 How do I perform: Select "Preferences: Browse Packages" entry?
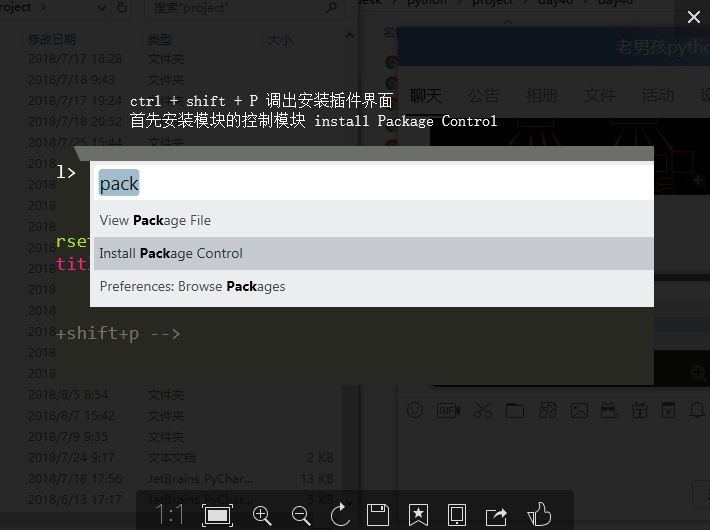tap(372, 286)
